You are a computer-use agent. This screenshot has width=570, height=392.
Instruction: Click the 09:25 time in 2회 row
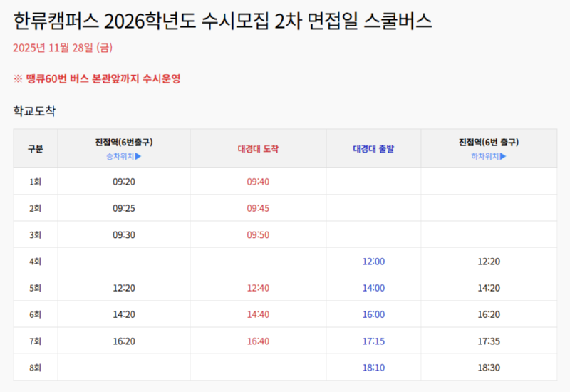(x=123, y=208)
